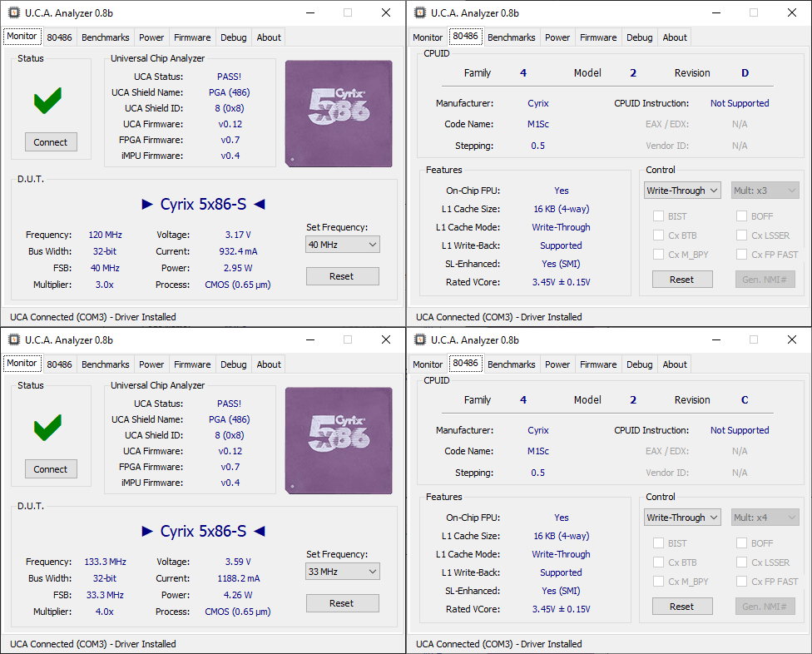This screenshot has width=812, height=654.
Task: Open the About tab in the Revision C window
Action: tap(675, 364)
